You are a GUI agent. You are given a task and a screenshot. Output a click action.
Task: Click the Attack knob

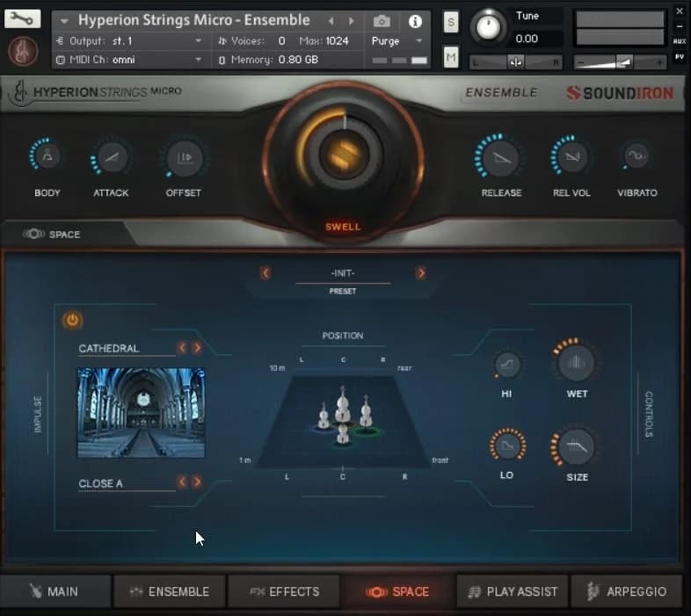112,157
